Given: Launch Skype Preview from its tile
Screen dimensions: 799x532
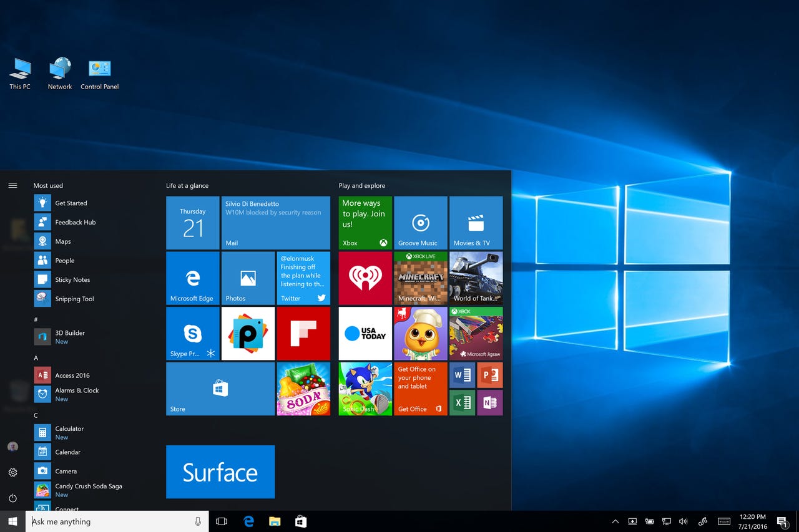Looking at the screenshot, I should pyautogui.click(x=192, y=333).
